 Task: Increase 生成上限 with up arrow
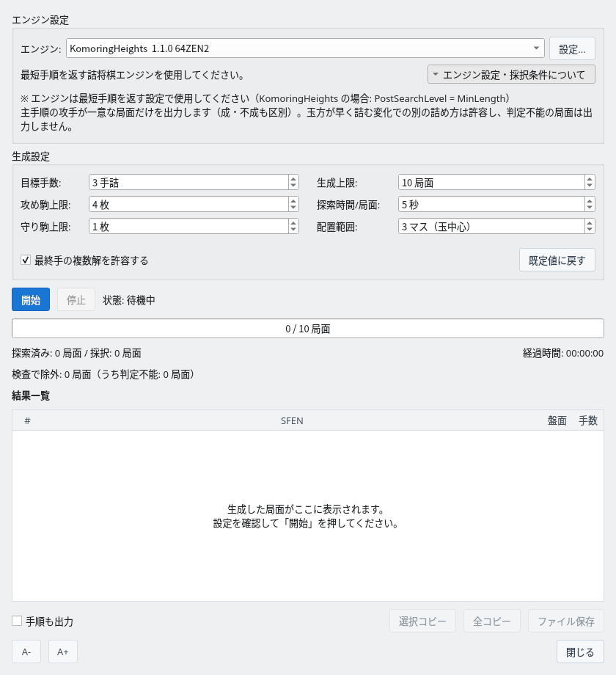[590, 178]
